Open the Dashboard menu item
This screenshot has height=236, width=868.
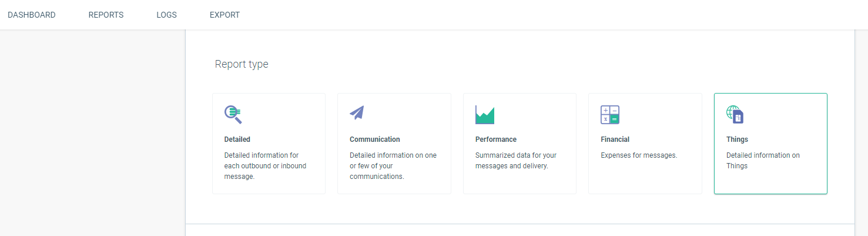(32, 15)
